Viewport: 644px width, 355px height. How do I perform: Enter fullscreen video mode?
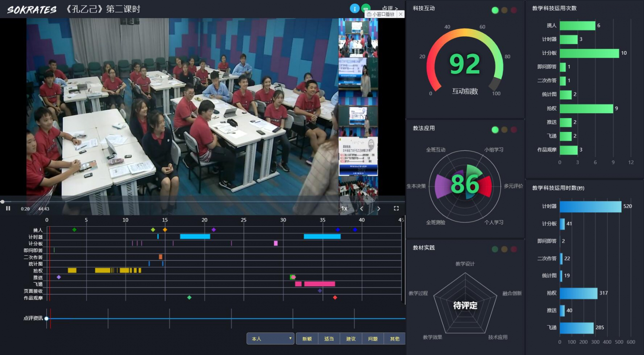point(396,208)
